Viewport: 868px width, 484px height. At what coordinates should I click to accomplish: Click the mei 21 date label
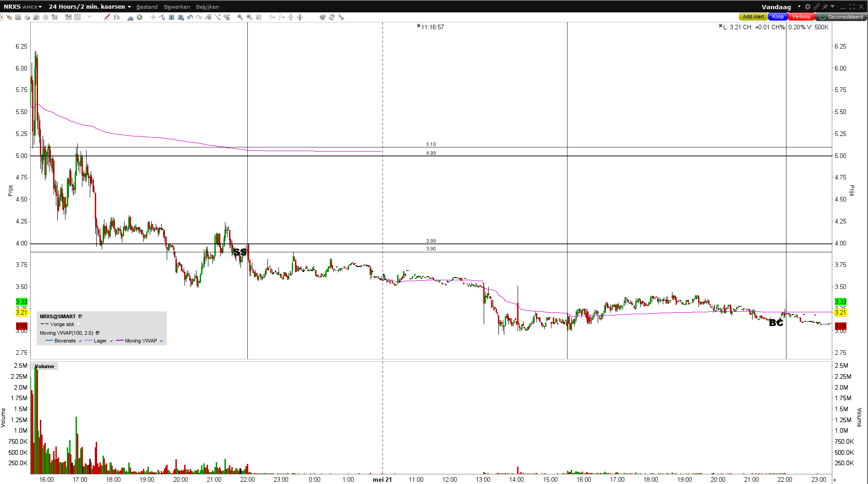tap(382, 479)
